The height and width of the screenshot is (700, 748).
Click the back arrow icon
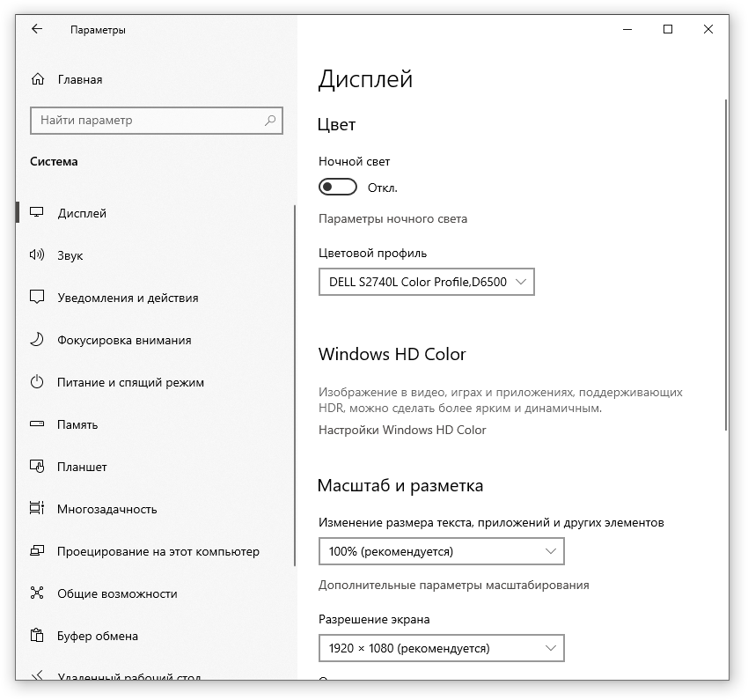(37, 29)
